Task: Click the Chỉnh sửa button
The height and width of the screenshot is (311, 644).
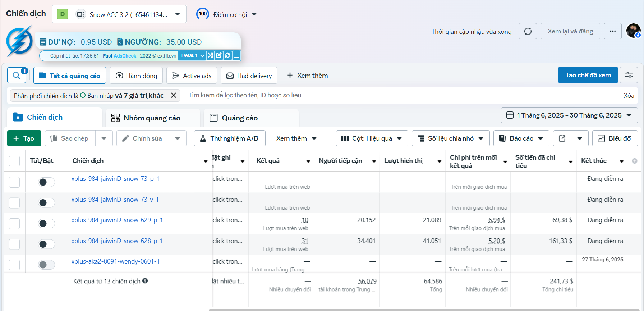Action: [143, 138]
